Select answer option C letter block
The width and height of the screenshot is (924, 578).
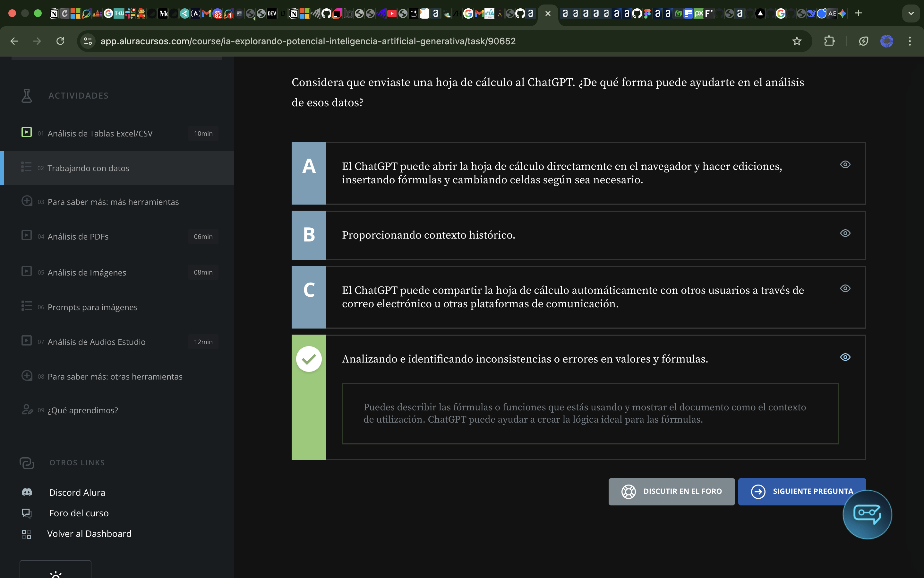[x=309, y=297]
